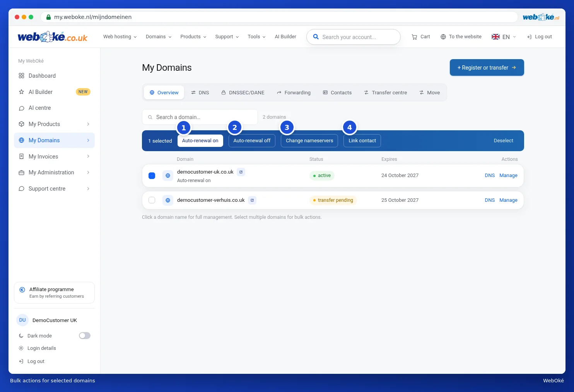Click globe icon in democustomer-uk.co.uk row
574x392 pixels.
tap(168, 176)
